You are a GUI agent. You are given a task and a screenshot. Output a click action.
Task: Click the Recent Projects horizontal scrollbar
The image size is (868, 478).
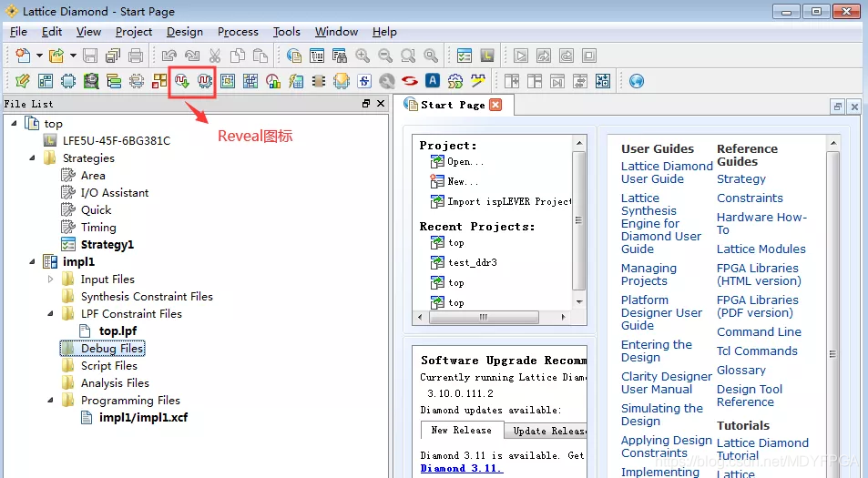pos(491,317)
